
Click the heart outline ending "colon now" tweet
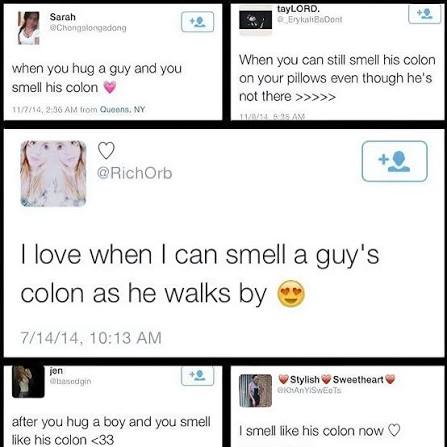394,430
